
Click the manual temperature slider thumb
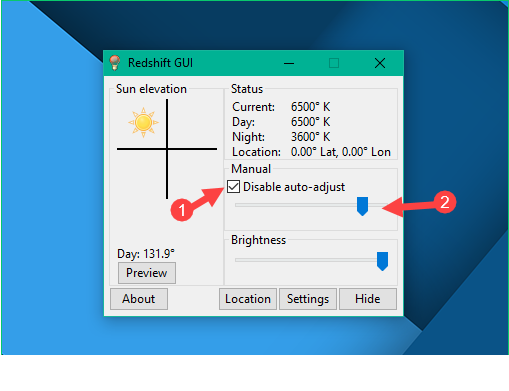[x=362, y=206]
